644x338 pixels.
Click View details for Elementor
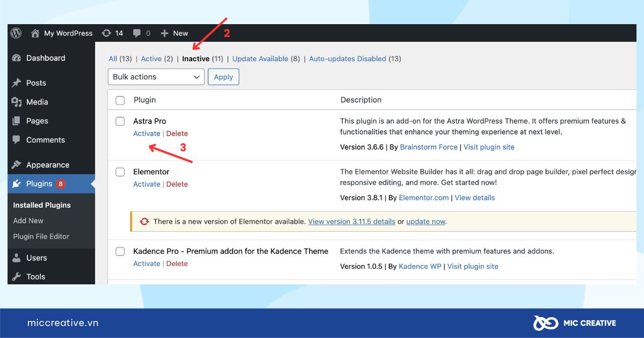click(x=475, y=197)
